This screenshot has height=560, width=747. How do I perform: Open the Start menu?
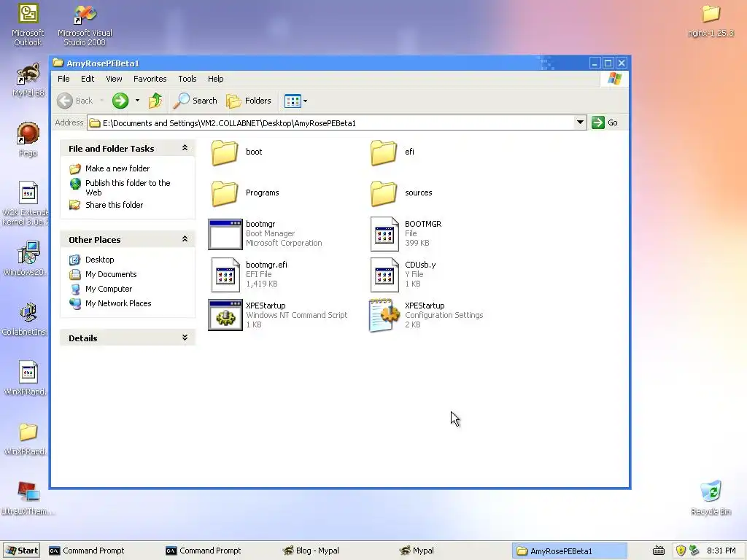click(21, 551)
